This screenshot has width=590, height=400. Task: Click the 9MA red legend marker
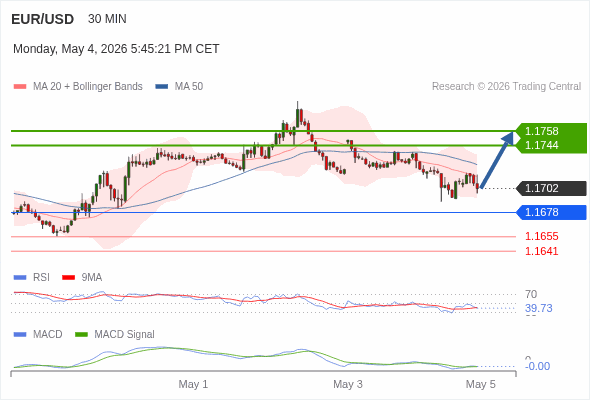68,278
